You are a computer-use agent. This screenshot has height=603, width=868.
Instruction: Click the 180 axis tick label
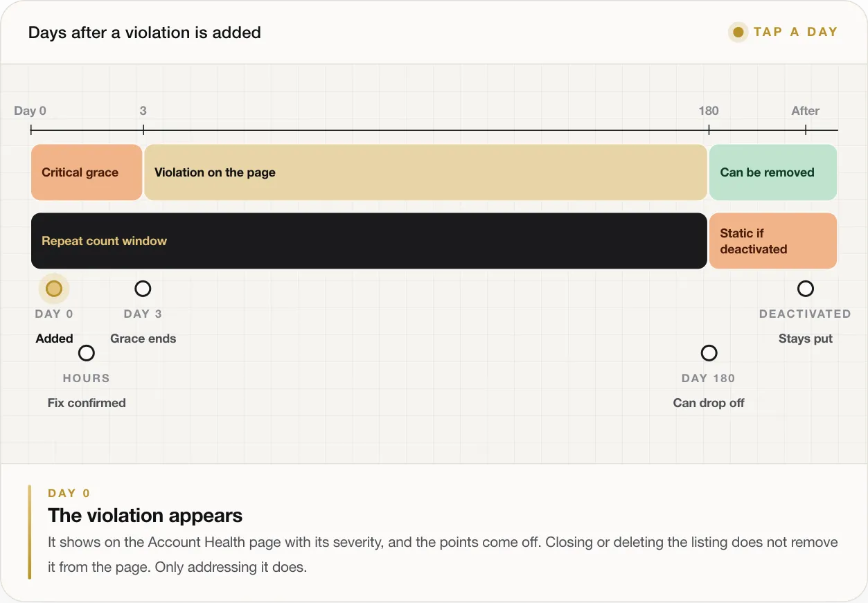coord(709,111)
